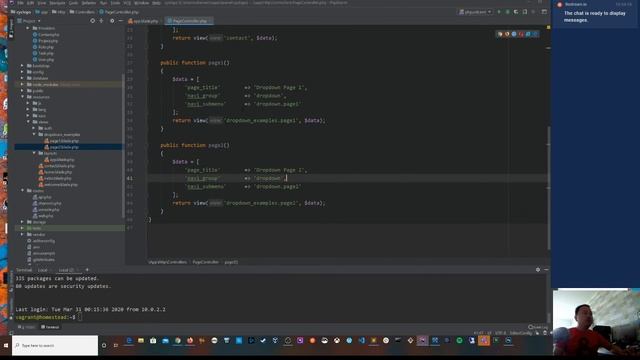Viewport: 640px width, 360px height.
Task: Open the file in the Firefox browser preview
Action: tap(507, 34)
